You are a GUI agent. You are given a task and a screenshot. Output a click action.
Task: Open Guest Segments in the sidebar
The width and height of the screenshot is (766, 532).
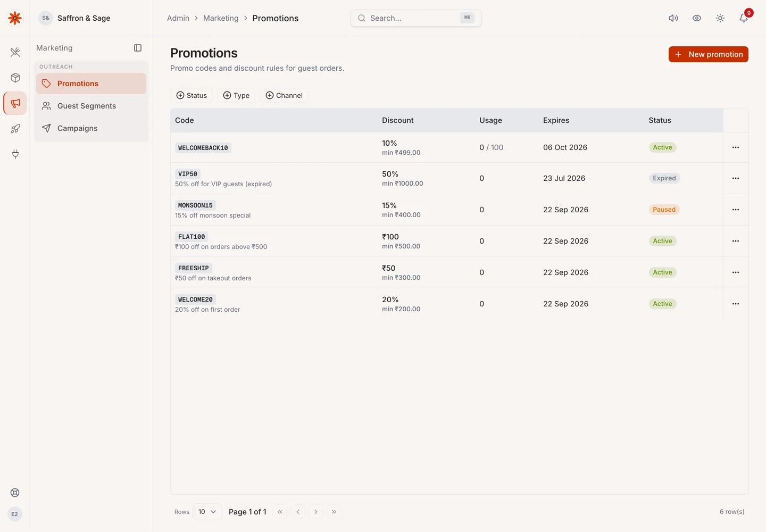(x=91, y=106)
